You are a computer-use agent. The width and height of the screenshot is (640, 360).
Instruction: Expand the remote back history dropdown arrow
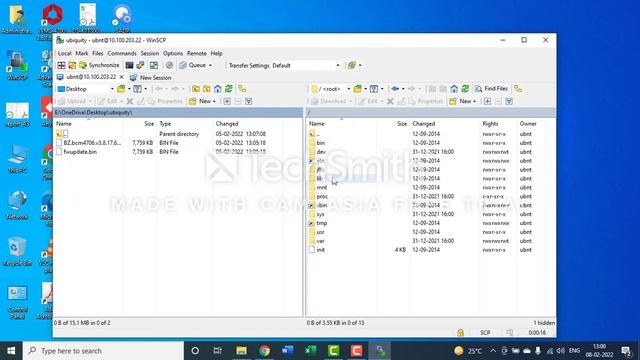point(403,89)
